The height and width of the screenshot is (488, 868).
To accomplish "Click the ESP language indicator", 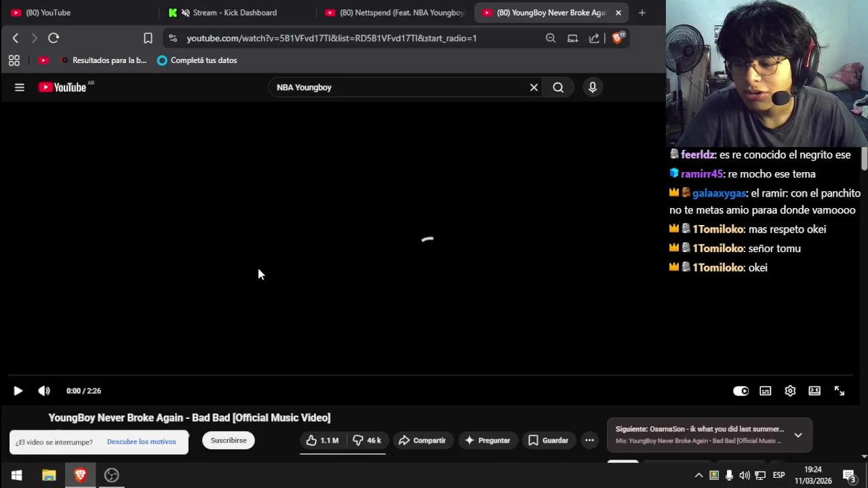I will click(778, 475).
